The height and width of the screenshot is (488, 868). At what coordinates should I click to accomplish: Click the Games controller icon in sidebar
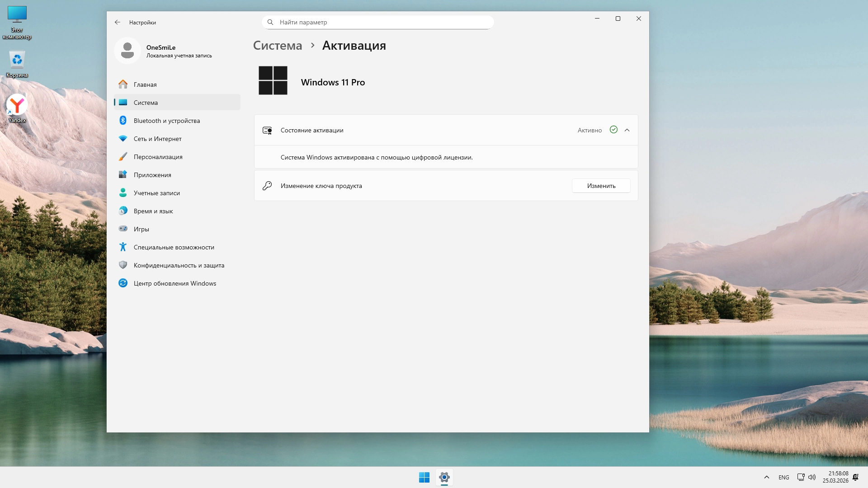(123, 229)
